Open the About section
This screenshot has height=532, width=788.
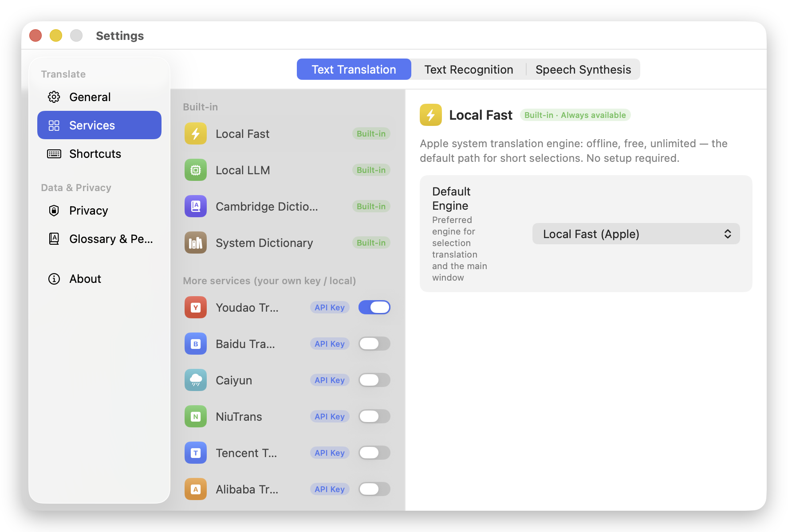(x=99, y=279)
